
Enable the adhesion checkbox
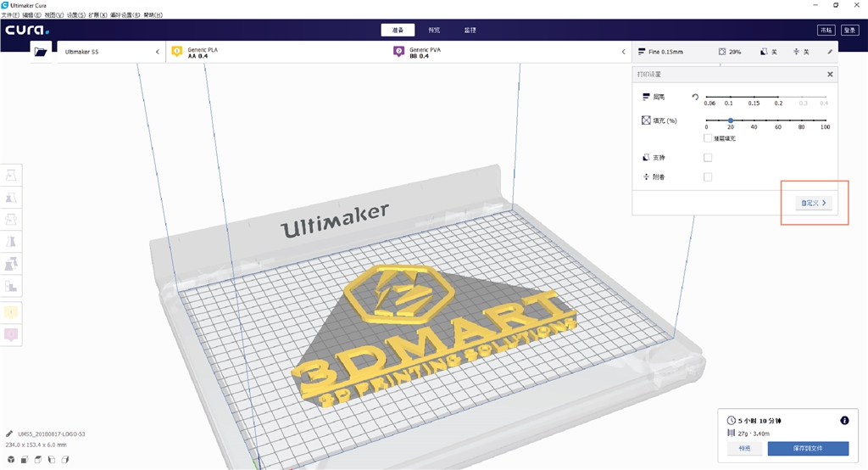[708, 176]
